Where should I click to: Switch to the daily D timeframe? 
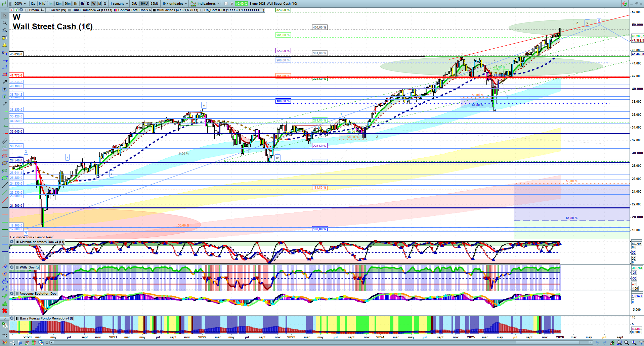pyautogui.click(x=88, y=4)
